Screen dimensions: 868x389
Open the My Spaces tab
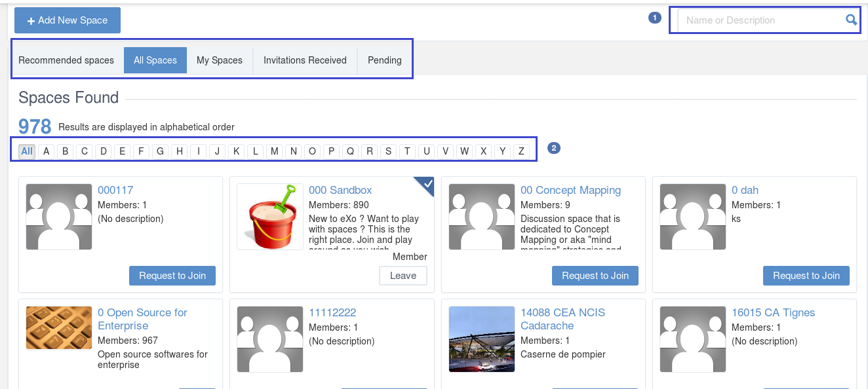(x=220, y=60)
